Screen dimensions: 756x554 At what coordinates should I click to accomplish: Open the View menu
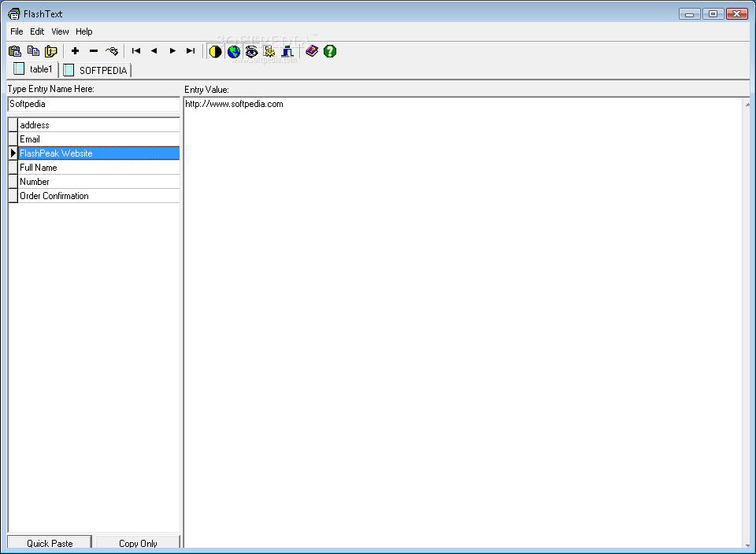click(x=61, y=31)
